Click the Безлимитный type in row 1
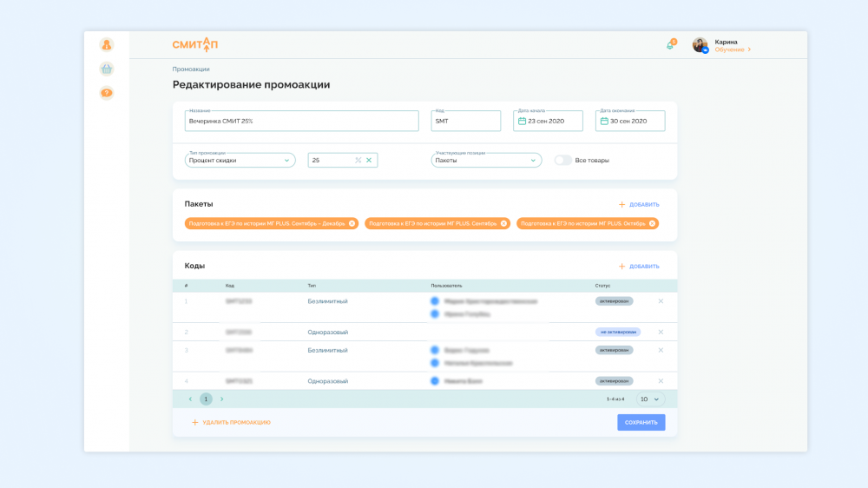 tap(328, 301)
